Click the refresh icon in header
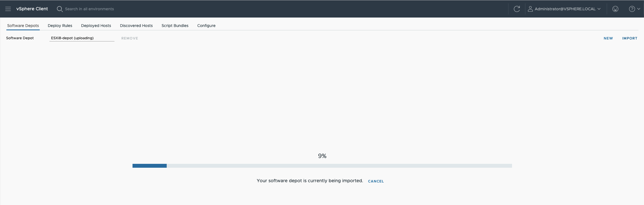 tap(517, 9)
